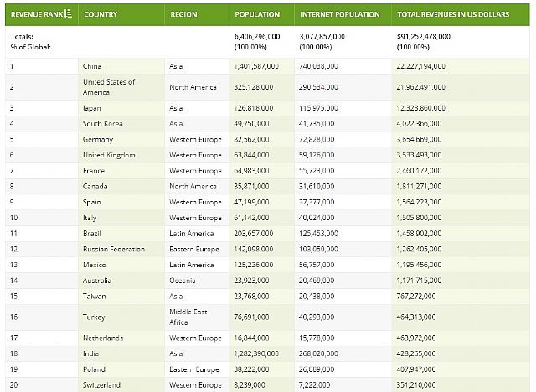Select the United States of America cell
Screen dimensions: 536x392
(x=108, y=86)
